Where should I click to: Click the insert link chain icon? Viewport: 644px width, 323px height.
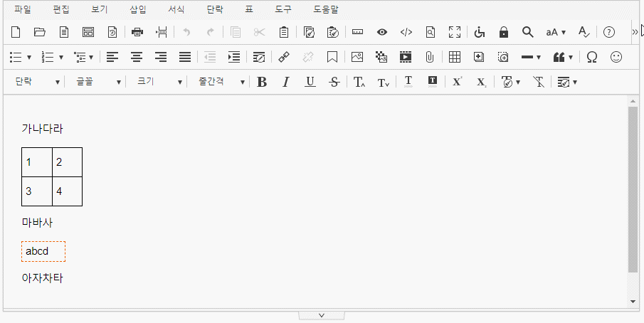pyautogui.click(x=284, y=57)
